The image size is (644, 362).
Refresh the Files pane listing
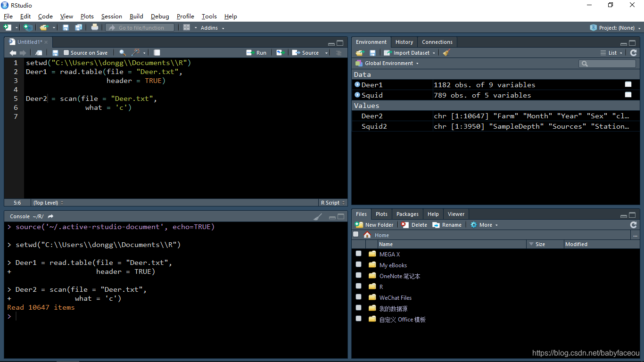tap(633, 225)
